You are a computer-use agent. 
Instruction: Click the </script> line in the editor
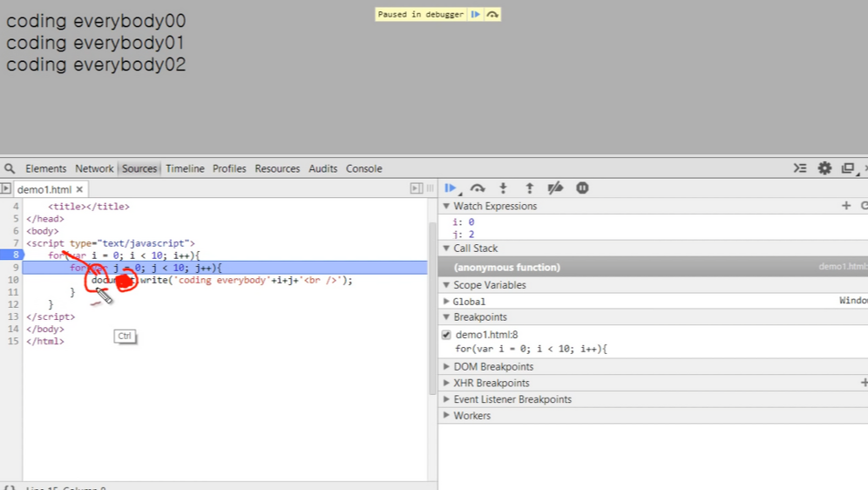click(51, 316)
